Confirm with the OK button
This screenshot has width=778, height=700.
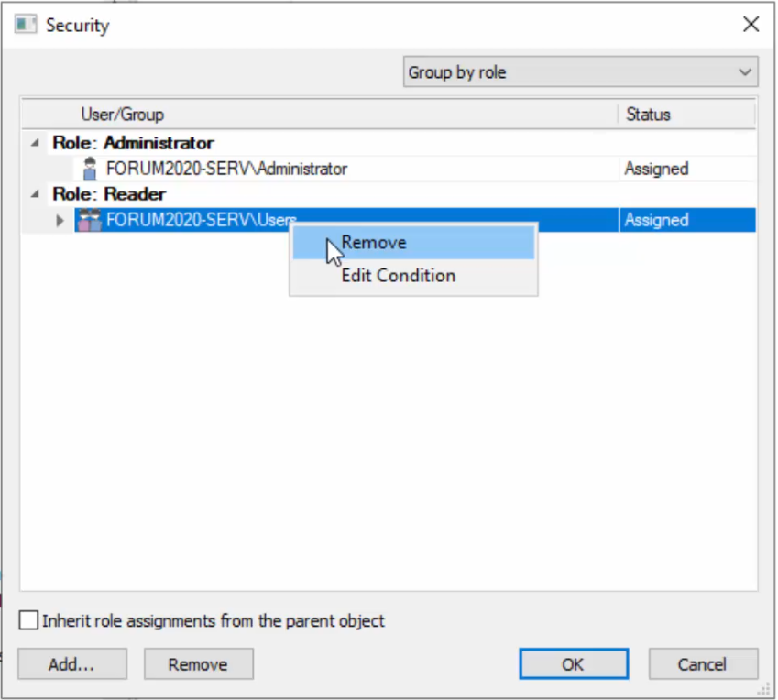coord(574,664)
